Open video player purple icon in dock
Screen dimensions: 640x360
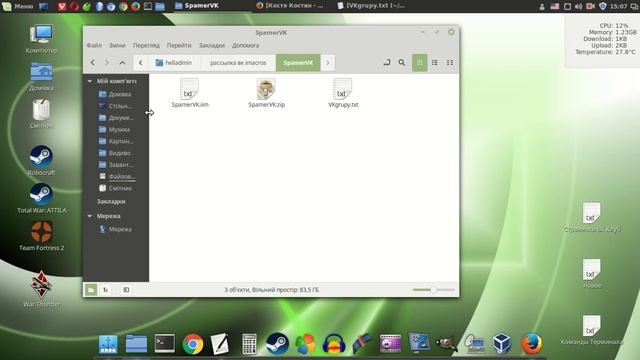coord(390,344)
